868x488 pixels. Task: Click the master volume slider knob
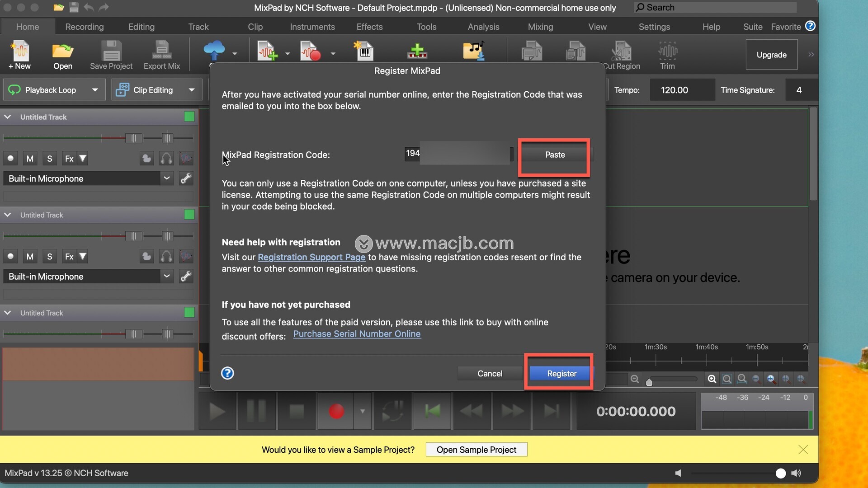click(x=780, y=473)
